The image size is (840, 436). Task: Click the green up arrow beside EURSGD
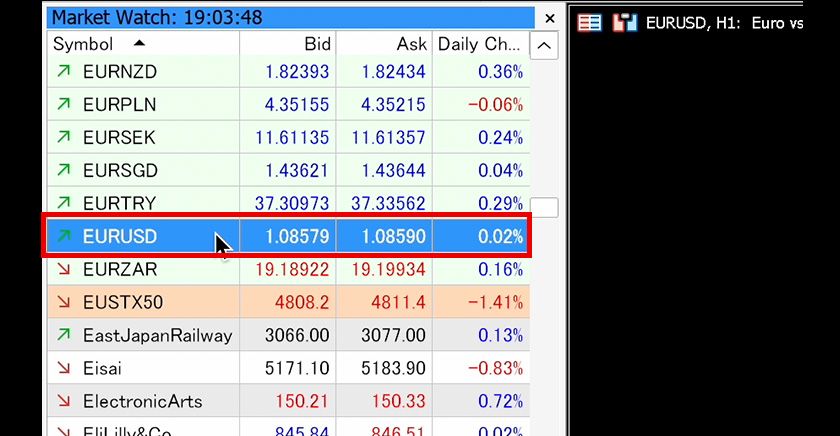click(64, 169)
